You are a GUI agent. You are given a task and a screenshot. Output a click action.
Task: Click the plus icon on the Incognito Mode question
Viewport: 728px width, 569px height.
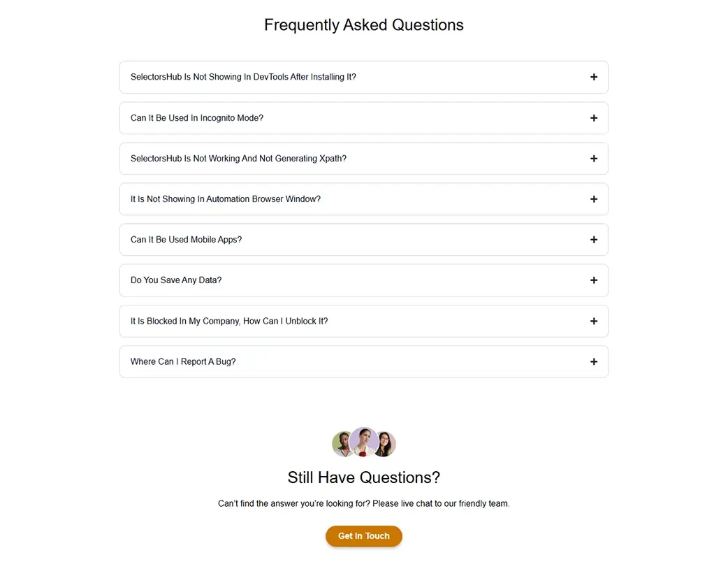(594, 117)
